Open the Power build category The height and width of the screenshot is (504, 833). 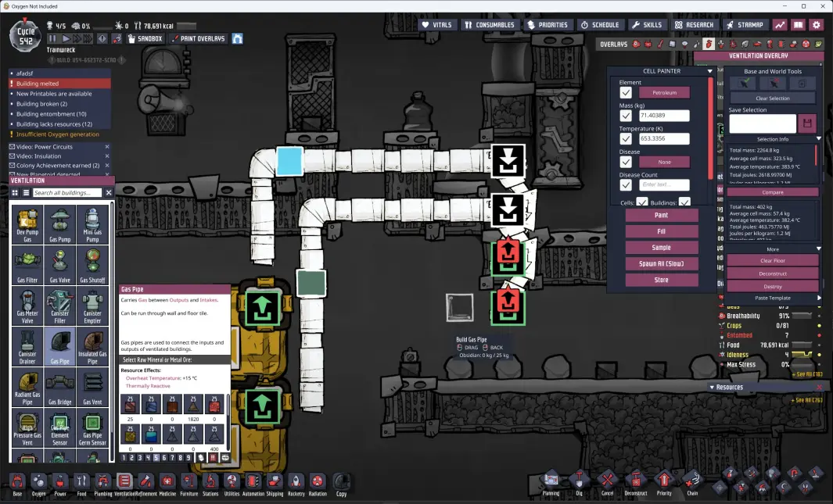coord(59,482)
